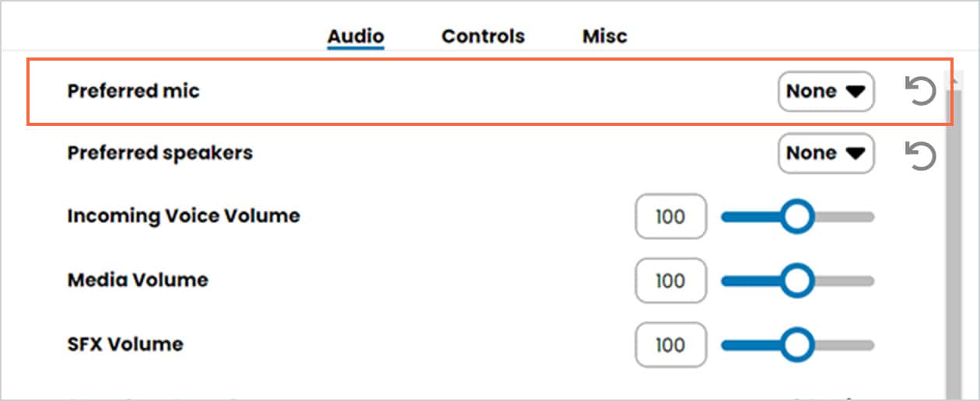Click the Preferred mic label
The image size is (980, 401).
pyautogui.click(x=134, y=91)
